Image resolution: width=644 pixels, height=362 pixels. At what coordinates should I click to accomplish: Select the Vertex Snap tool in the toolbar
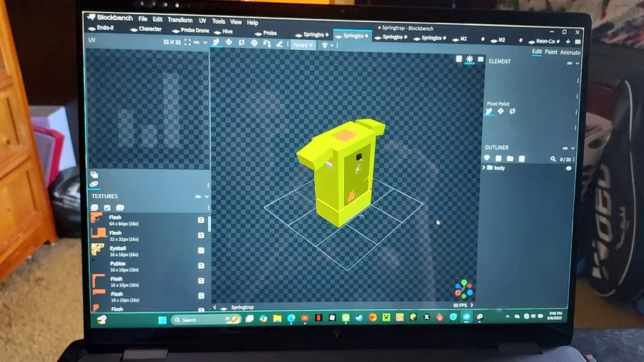click(267, 44)
